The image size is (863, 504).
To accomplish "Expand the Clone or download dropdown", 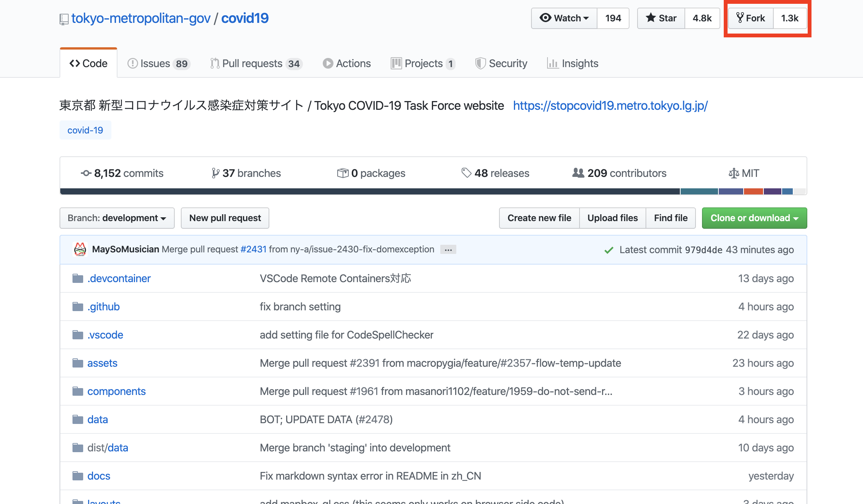I will click(755, 218).
